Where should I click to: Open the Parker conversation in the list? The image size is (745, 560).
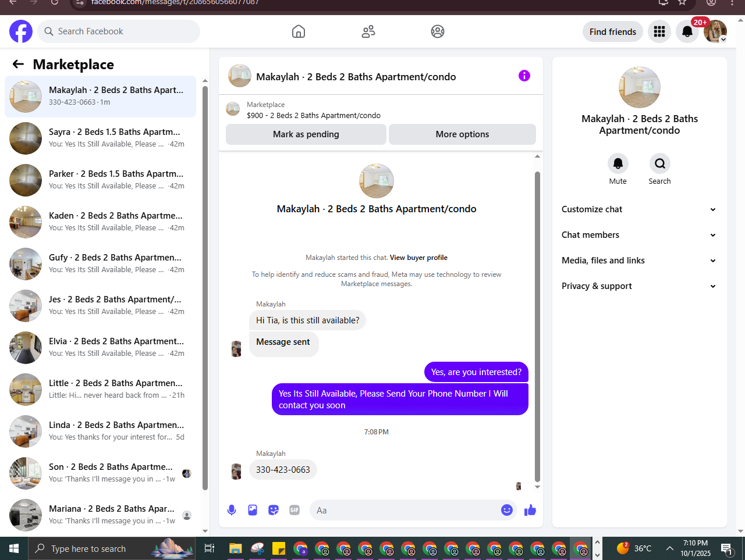(x=100, y=180)
